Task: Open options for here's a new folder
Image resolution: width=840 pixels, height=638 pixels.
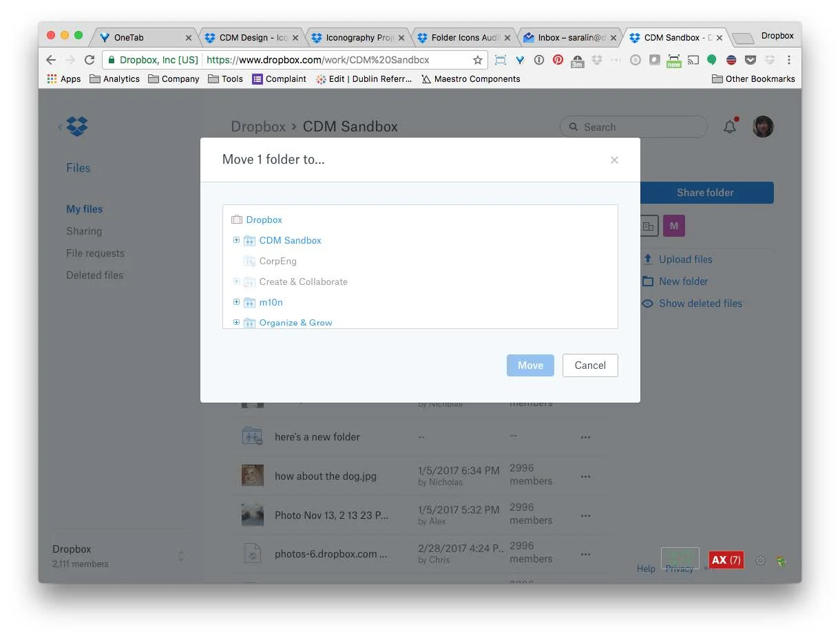Action: pos(585,437)
